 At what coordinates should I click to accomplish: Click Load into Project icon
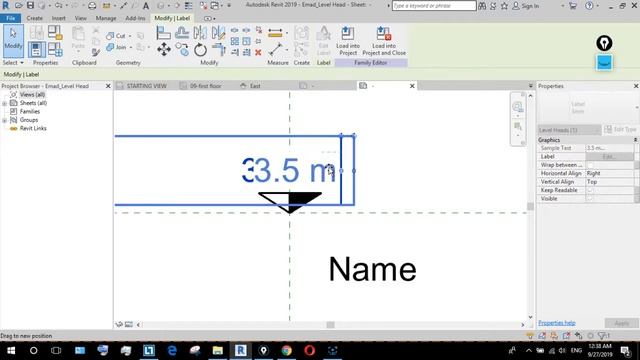348,41
